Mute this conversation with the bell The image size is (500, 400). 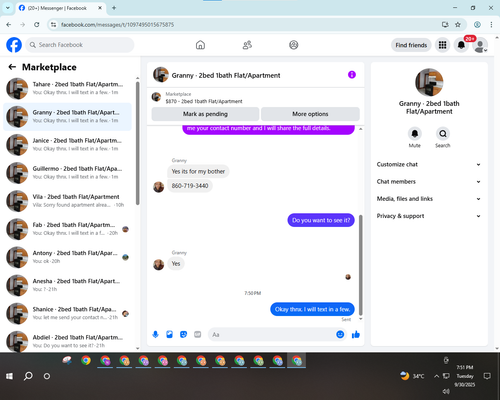pyautogui.click(x=415, y=134)
